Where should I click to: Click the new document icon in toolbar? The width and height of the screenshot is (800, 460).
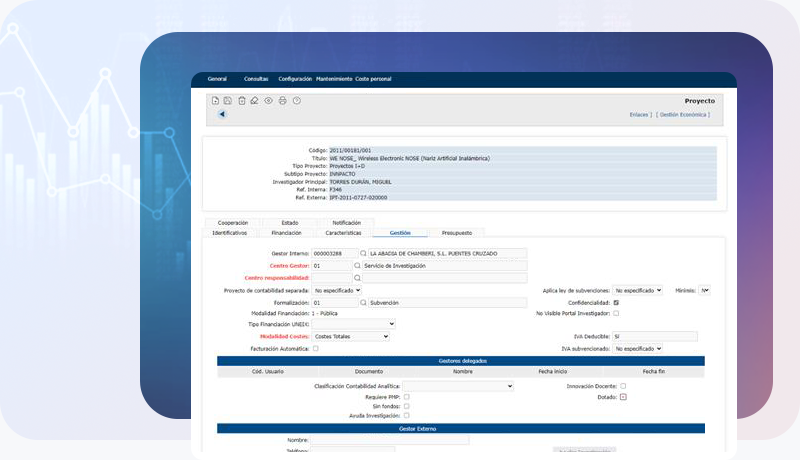215,101
